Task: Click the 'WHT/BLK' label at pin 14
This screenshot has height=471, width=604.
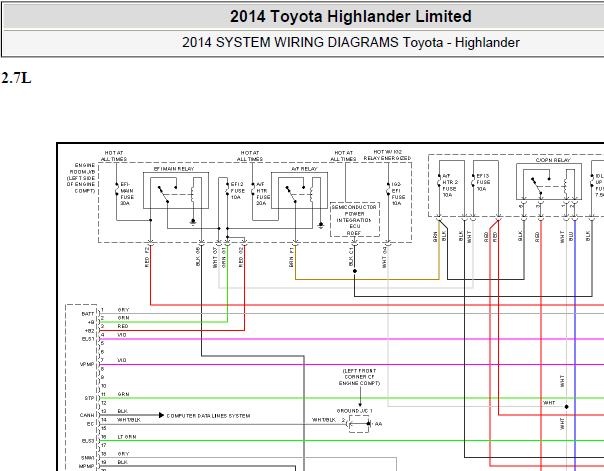Action: (x=129, y=420)
